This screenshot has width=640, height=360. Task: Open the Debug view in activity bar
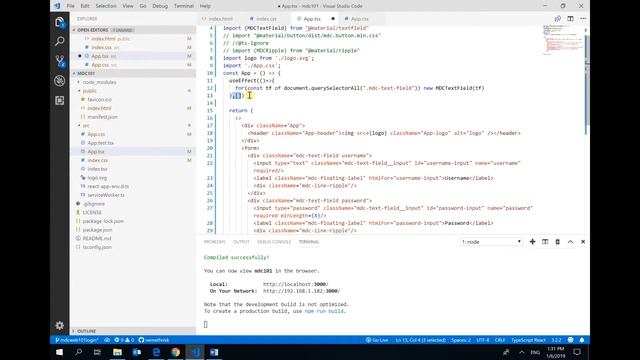click(60, 81)
